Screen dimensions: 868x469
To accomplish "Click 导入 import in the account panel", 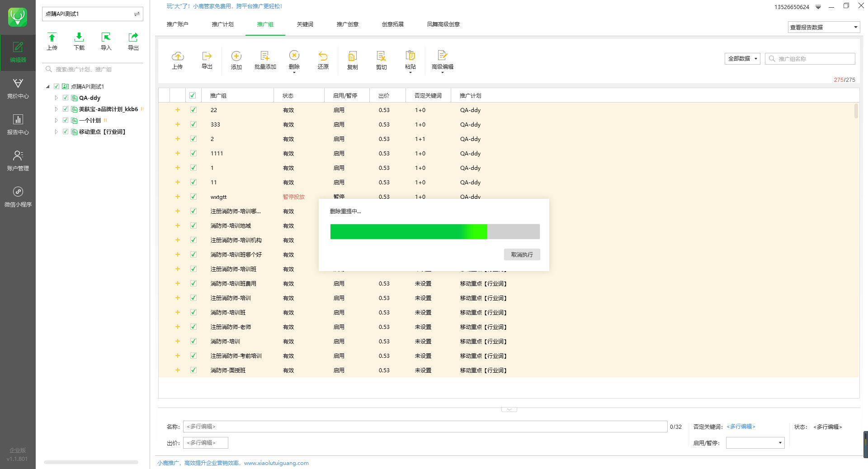I will point(106,42).
